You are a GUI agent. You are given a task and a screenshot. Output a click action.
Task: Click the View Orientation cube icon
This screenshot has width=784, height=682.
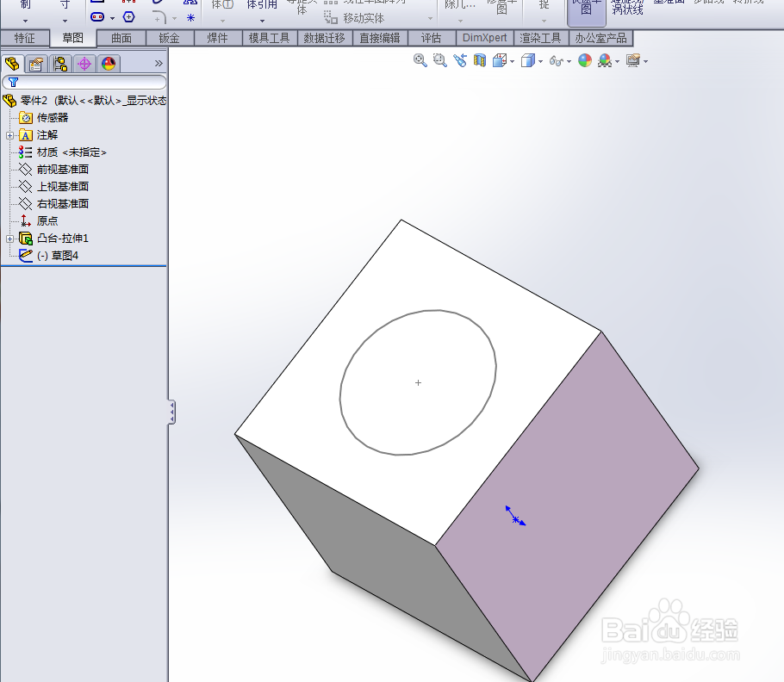[500, 61]
